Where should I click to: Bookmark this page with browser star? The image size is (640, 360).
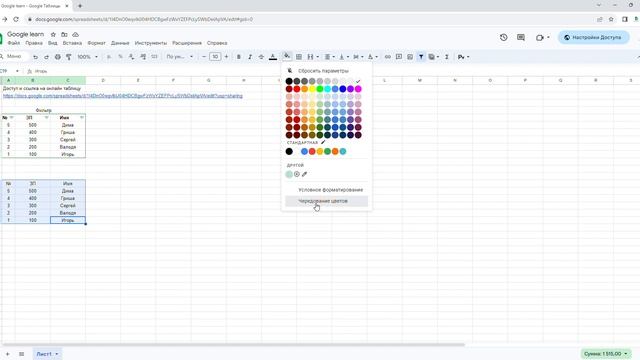pyautogui.click(x=611, y=19)
